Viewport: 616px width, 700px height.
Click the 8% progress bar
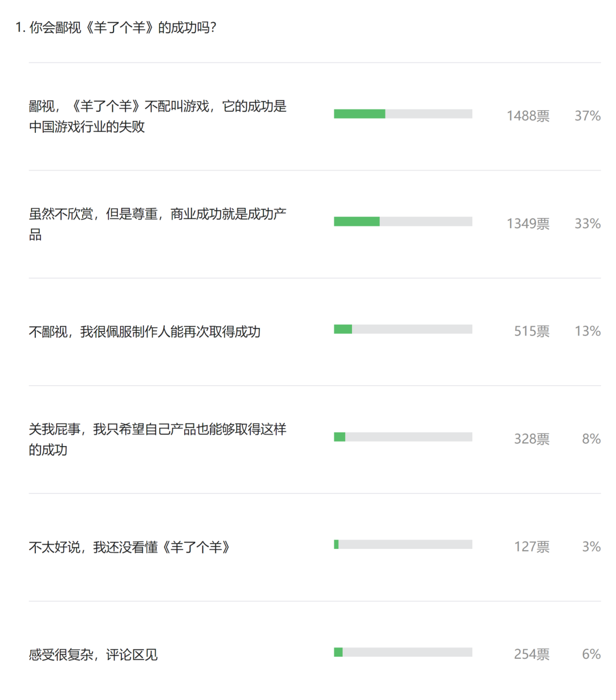coord(403,437)
